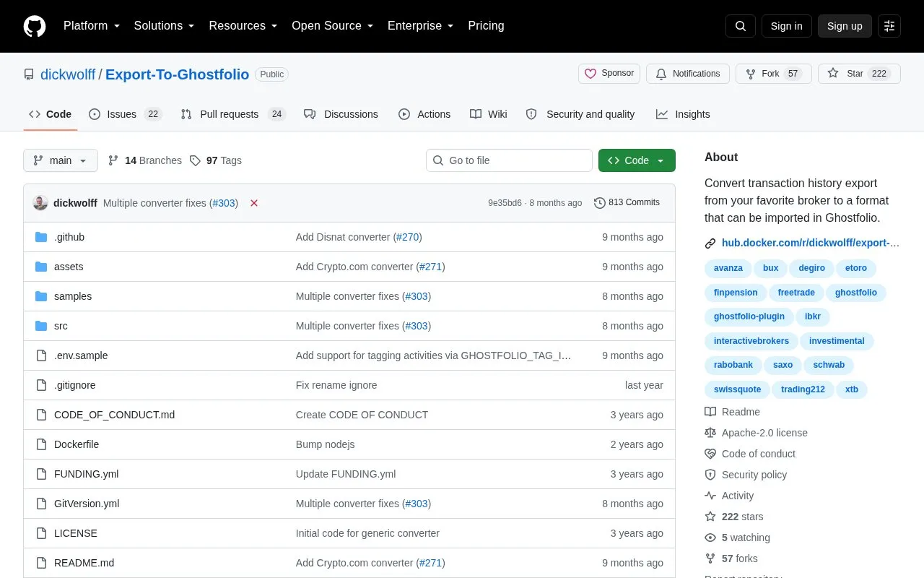
Task: Open the Insights tab
Action: [683, 114]
